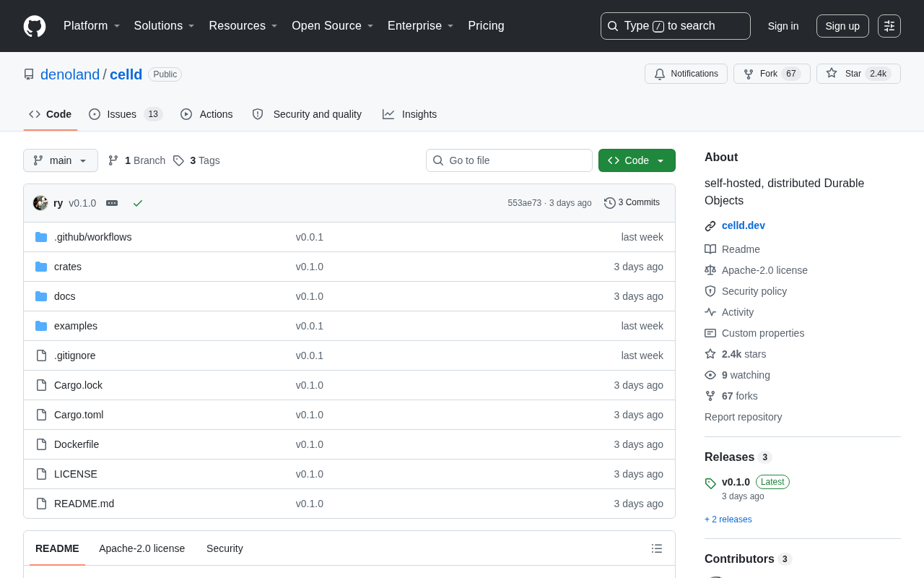
Task: Open README outline list icon
Action: (x=657, y=548)
